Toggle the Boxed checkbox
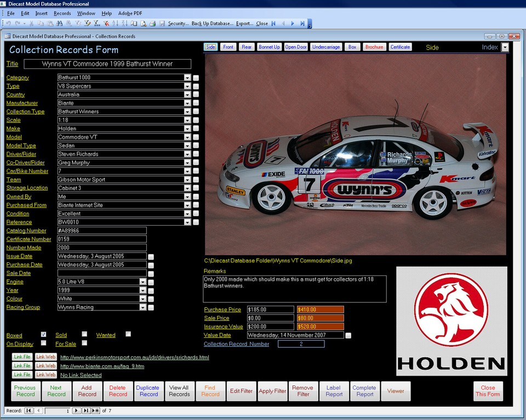 pos(44,334)
